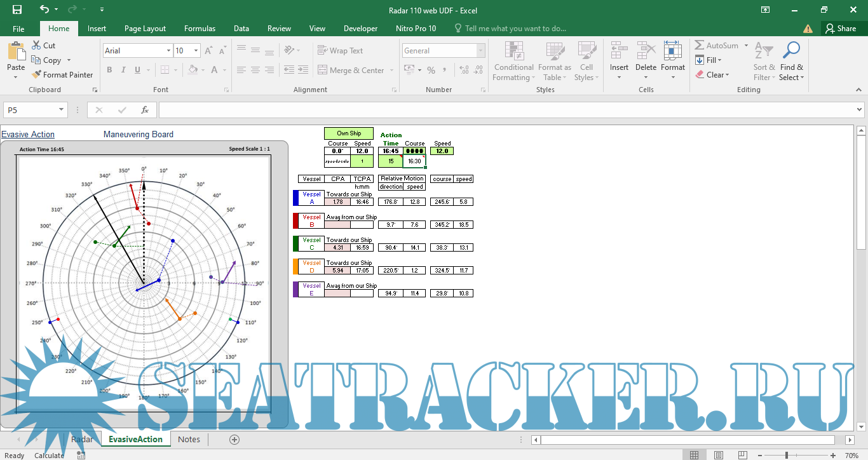
Task: Click the zoom slider in status bar
Action: tap(787, 455)
